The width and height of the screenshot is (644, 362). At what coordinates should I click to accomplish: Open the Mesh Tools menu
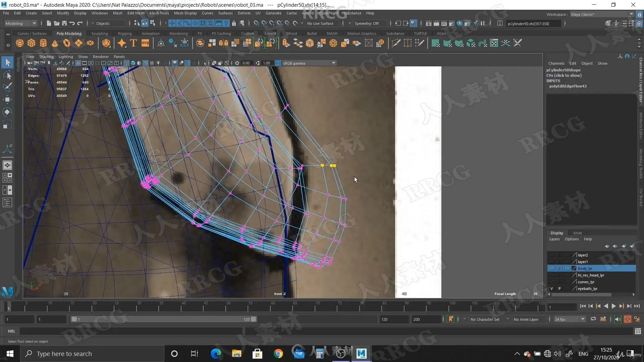click(159, 13)
